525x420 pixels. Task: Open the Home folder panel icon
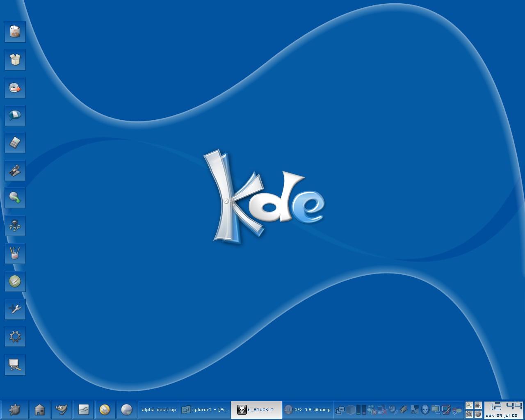tap(40, 410)
